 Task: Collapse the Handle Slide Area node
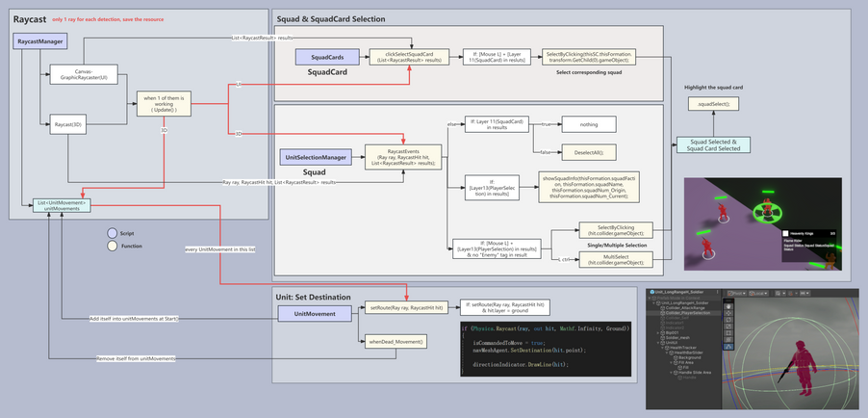coord(671,373)
